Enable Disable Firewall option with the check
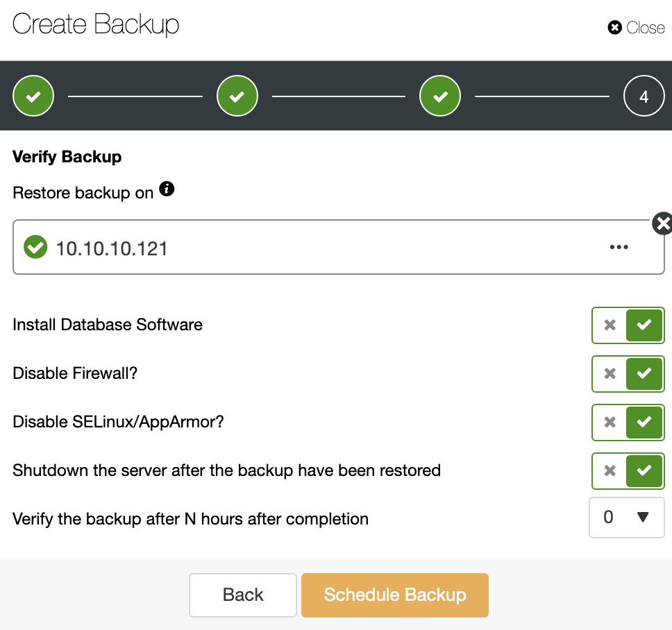 coord(644,373)
